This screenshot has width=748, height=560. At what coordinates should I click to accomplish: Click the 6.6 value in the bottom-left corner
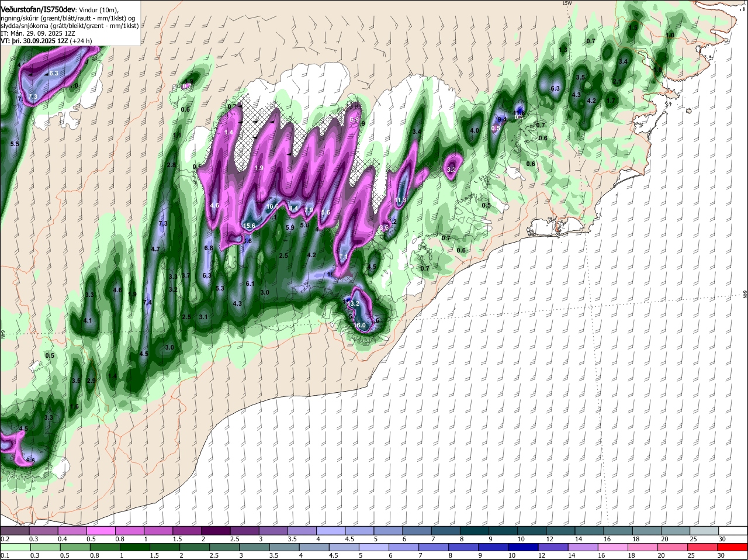(30, 461)
